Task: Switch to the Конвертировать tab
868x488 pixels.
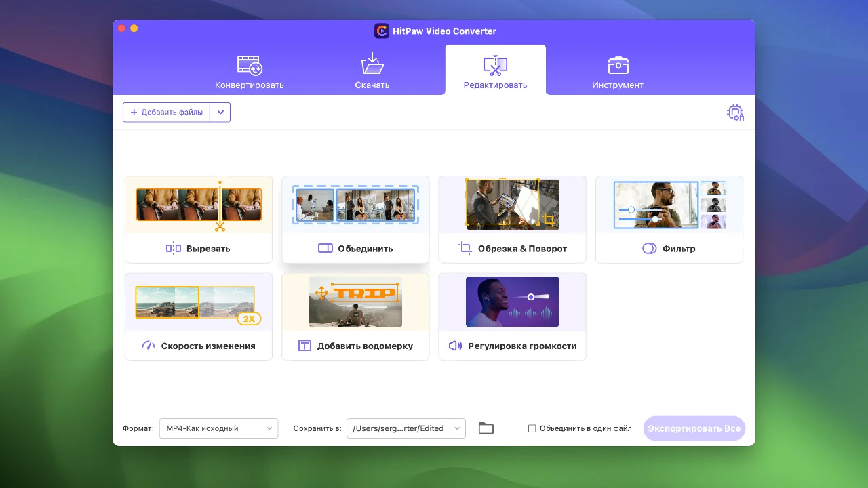Action: tap(250, 73)
